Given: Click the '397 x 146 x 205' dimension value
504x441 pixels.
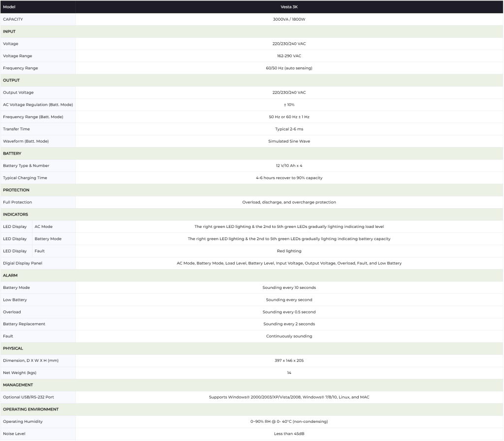Looking at the screenshot, I should coord(289,361).
